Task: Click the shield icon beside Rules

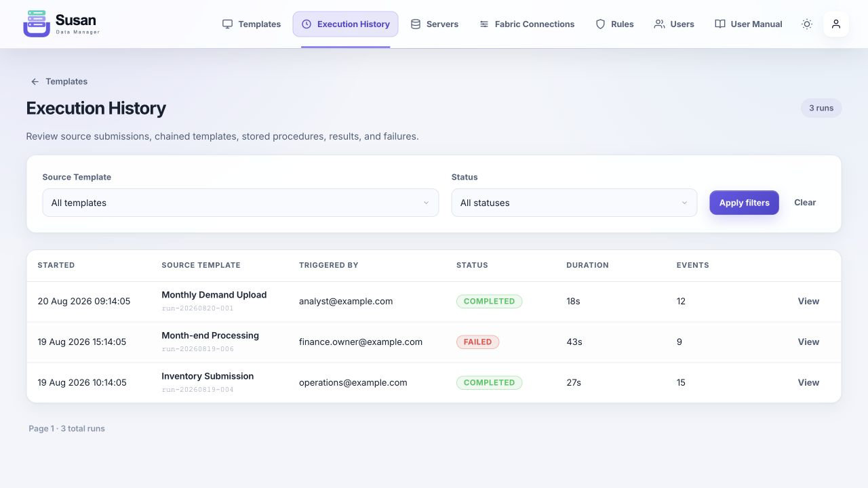Action: [x=600, y=24]
